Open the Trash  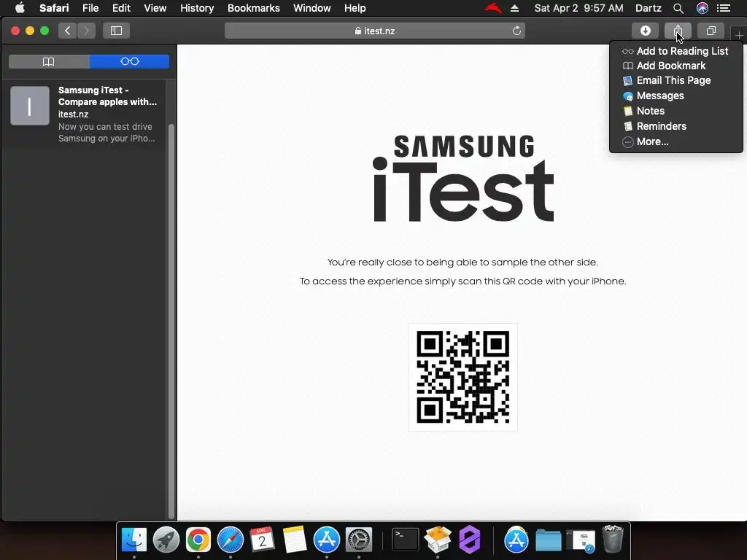tap(613, 539)
